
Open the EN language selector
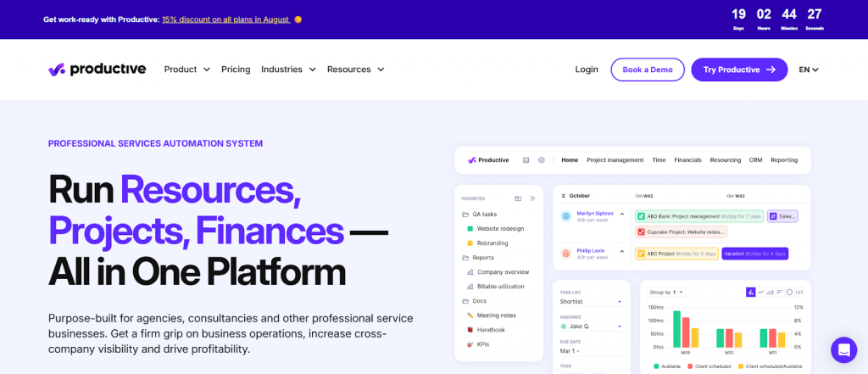[809, 70]
